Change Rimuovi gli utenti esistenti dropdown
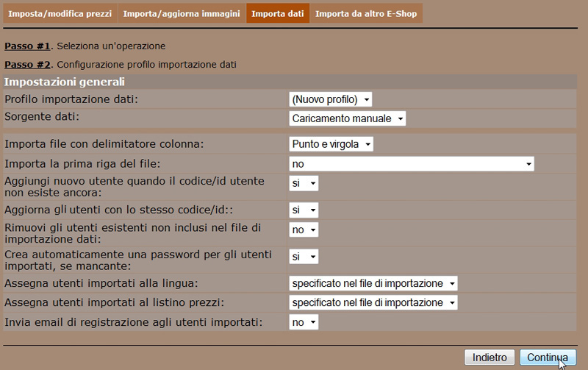 [304, 230]
